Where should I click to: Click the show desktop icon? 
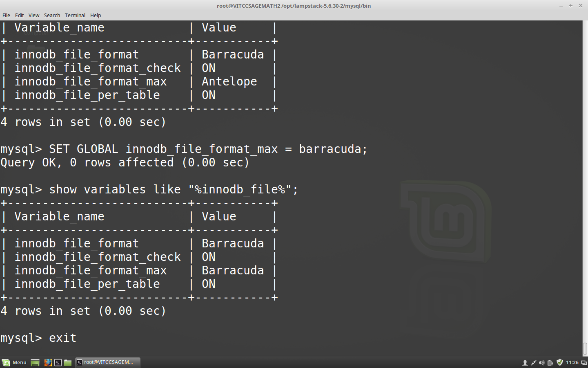click(35, 362)
